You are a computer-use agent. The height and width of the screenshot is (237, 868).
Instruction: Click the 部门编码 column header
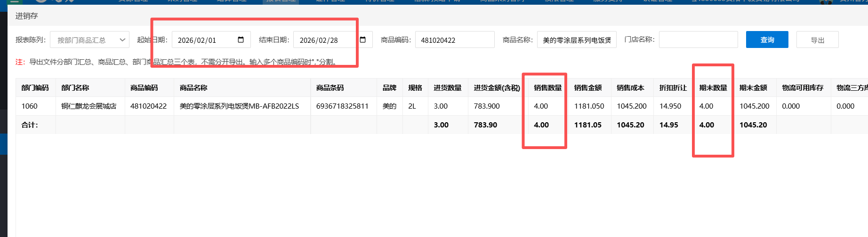tap(35, 88)
